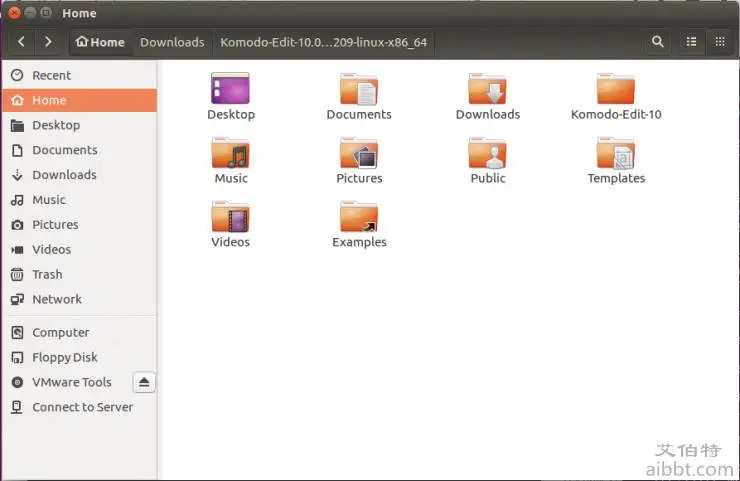The width and height of the screenshot is (740, 481).
Task: Close the Home window
Action: pos(14,13)
